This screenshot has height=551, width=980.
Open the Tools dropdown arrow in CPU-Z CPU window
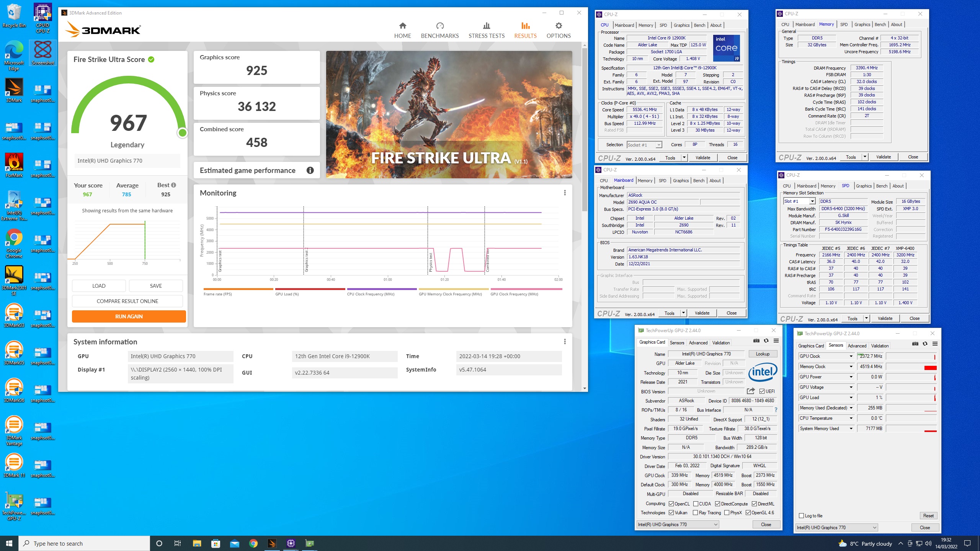coord(684,157)
